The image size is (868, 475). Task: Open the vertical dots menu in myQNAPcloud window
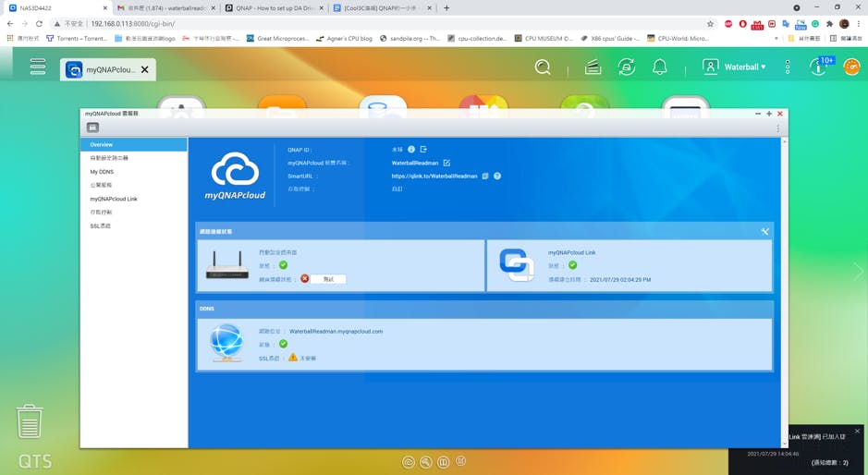coord(777,128)
